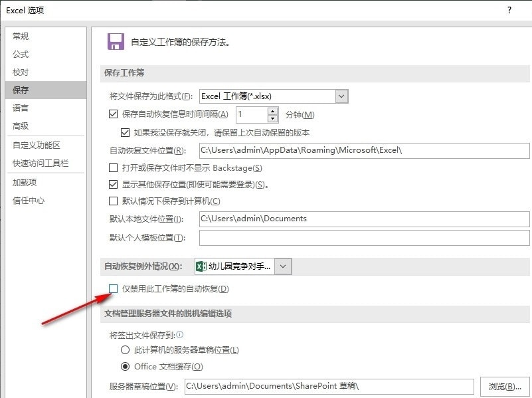This screenshot has width=532, height=398.
Task: Enable 默认情况下保存到计算机 checkbox
Action: (113, 201)
